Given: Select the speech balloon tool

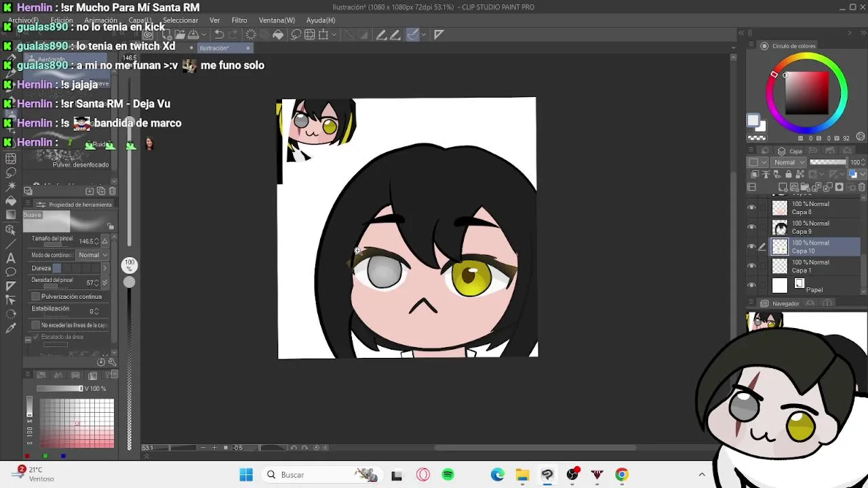Looking at the screenshot, I should 11,272.
